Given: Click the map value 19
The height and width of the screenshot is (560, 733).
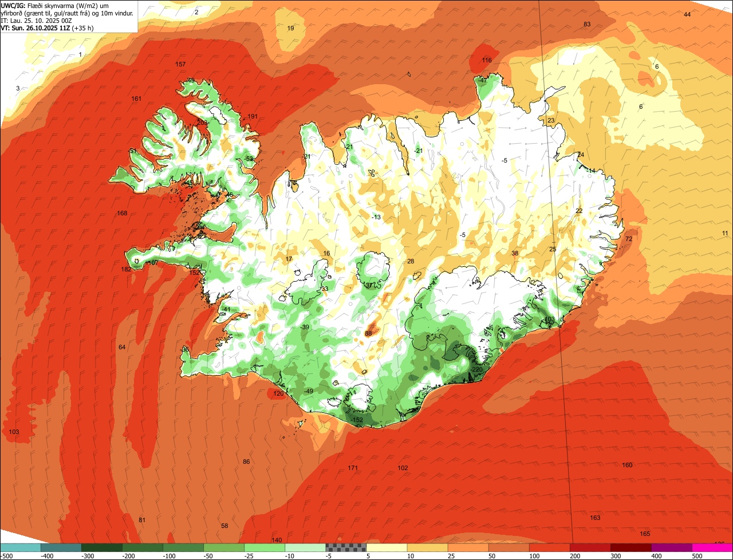Looking at the screenshot, I should [290, 28].
